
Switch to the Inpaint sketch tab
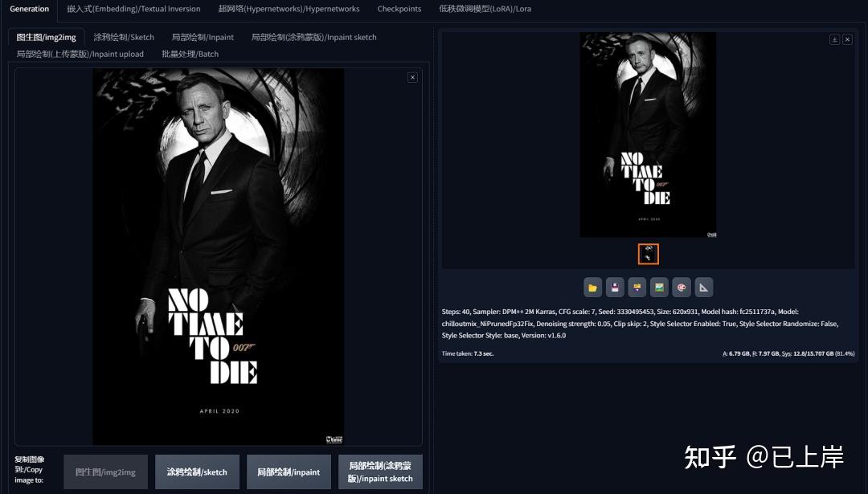(314, 37)
